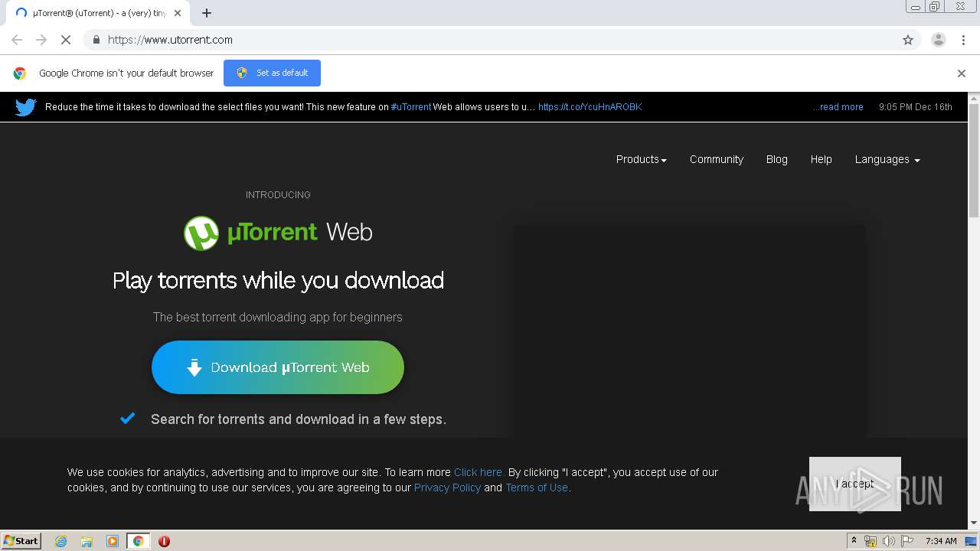
Task: Open the Privacy Policy link
Action: pos(447,487)
